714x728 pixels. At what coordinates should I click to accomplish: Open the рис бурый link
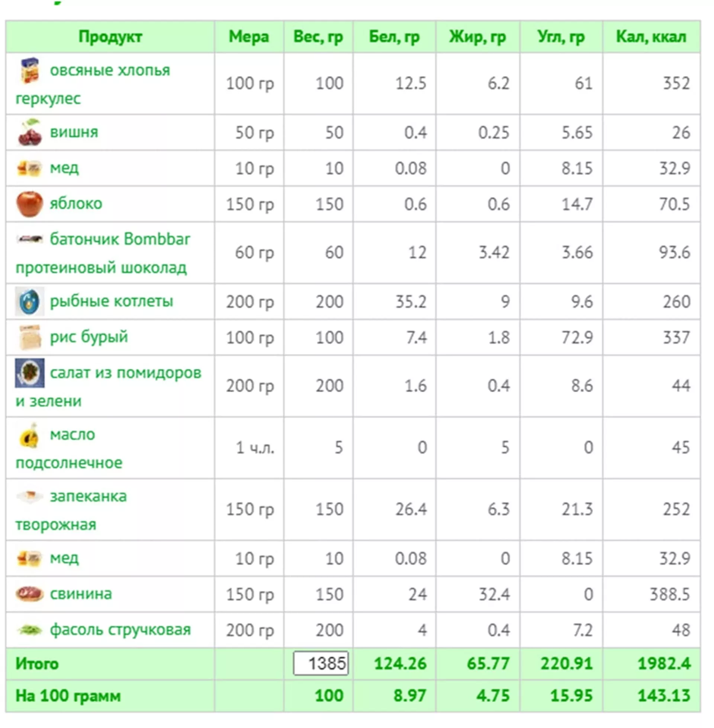(89, 336)
